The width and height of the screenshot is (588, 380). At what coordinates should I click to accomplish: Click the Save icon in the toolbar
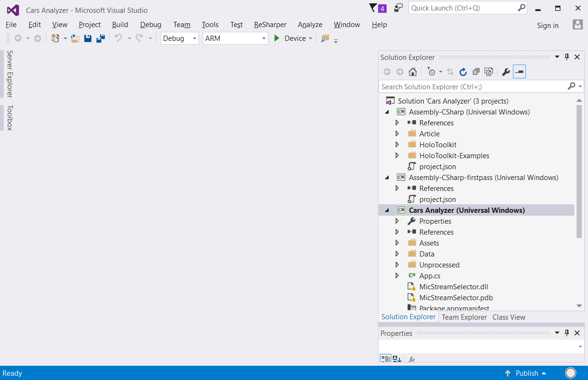click(x=88, y=38)
